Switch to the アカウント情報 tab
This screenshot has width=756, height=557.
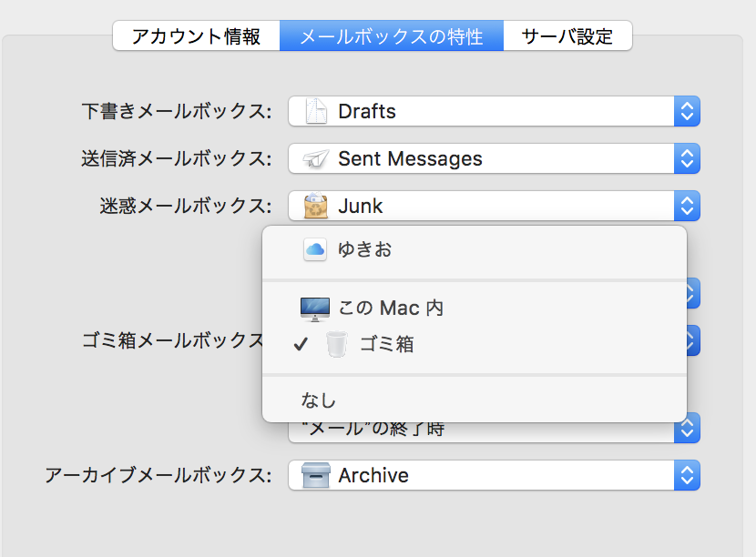point(196,36)
